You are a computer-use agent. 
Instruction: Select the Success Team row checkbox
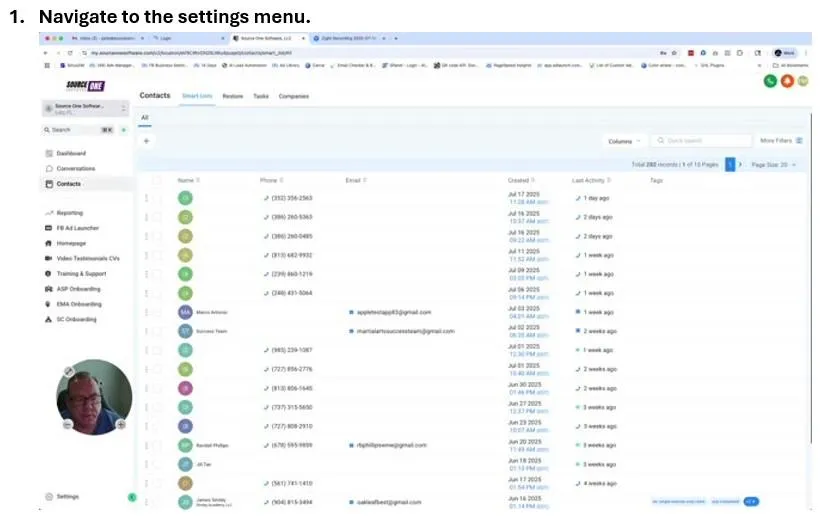(x=156, y=331)
